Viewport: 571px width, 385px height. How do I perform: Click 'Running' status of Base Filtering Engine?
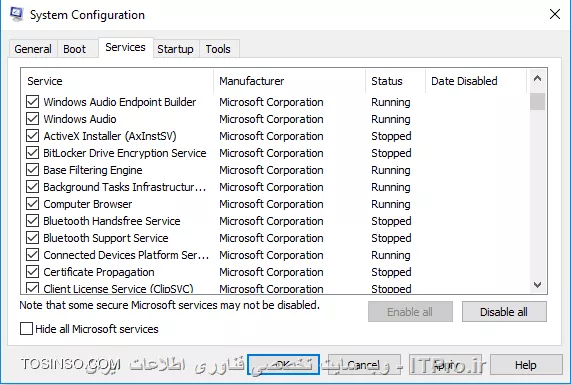(x=391, y=170)
